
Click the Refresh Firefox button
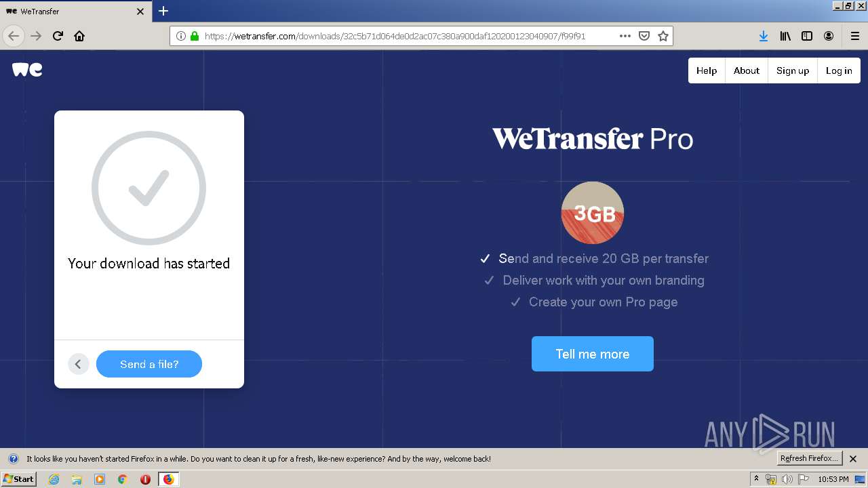click(810, 459)
